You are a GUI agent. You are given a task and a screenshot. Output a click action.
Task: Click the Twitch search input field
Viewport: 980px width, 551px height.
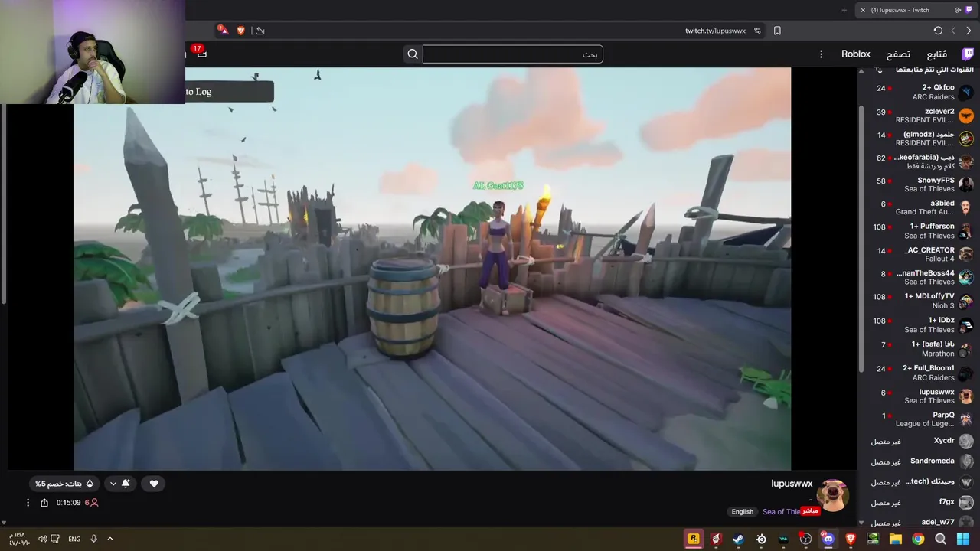tap(512, 54)
